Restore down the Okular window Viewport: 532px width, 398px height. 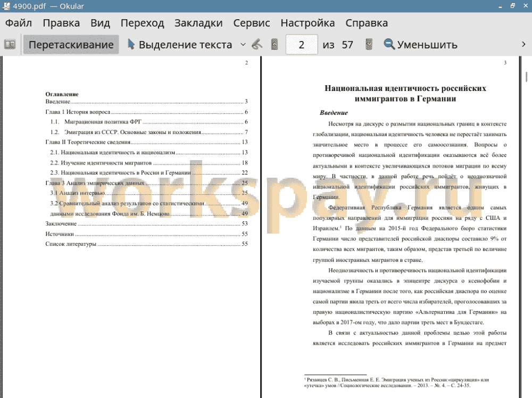513,6
